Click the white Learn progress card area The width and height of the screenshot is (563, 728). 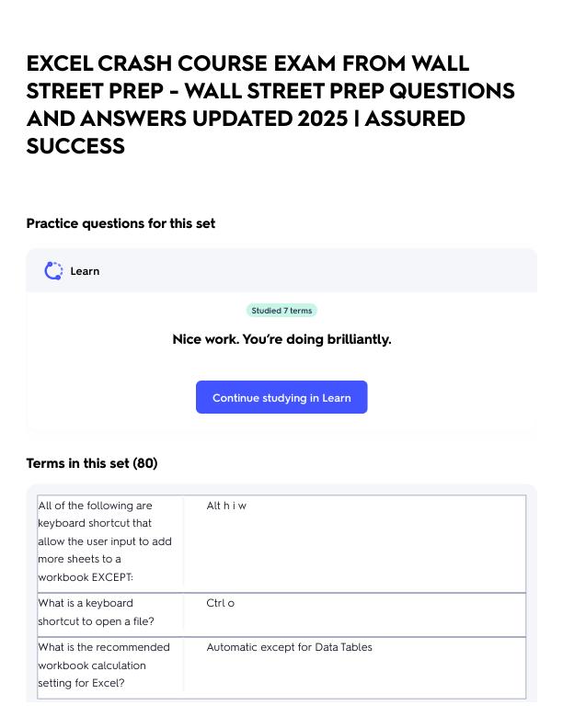tap(281, 362)
